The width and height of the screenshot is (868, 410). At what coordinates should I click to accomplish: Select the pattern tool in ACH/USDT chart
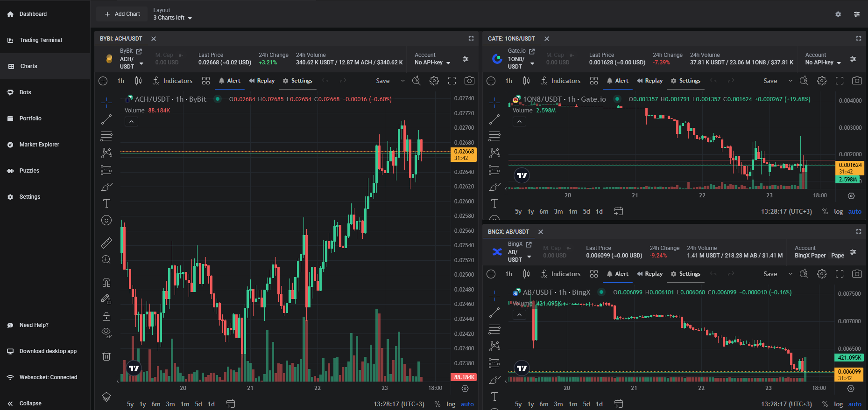coord(106,153)
